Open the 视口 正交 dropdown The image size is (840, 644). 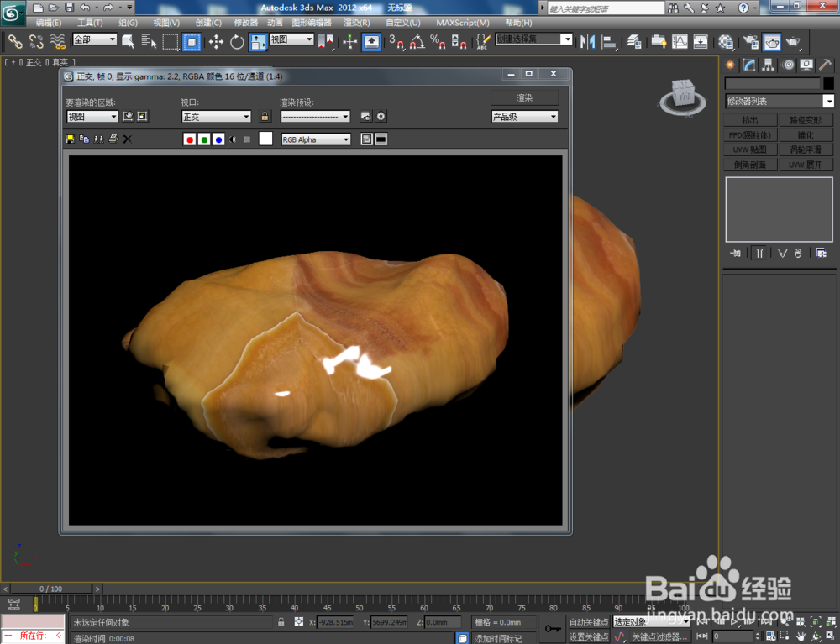[x=217, y=117]
